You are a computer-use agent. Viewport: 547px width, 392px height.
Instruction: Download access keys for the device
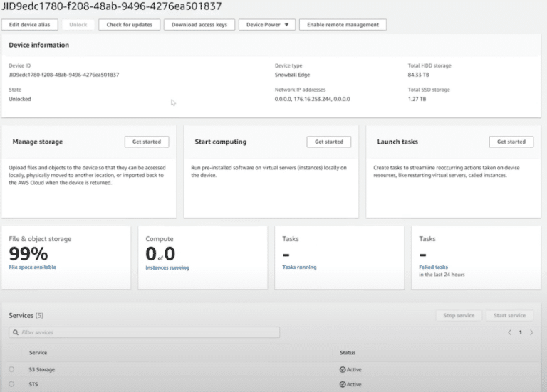click(199, 25)
